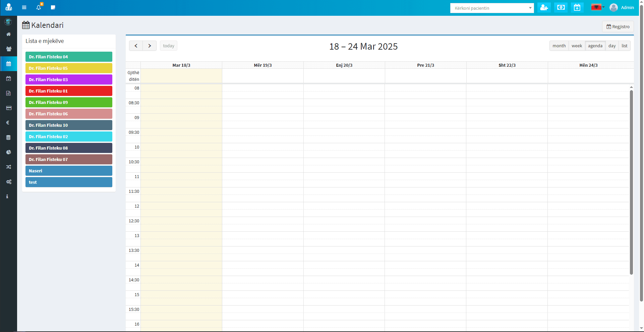Select yellow swatch Dr. Filan Fisteku 05

click(69, 68)
